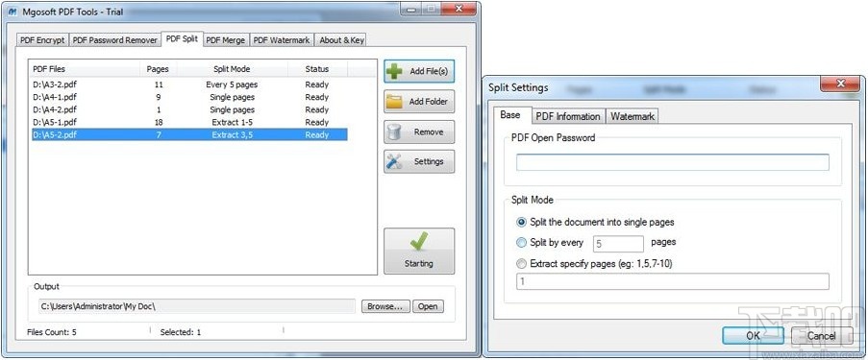The width and height of the screenshot is (868, 360).
Task: Click the green checkmark Starting icon
Action: pos(419,241)
